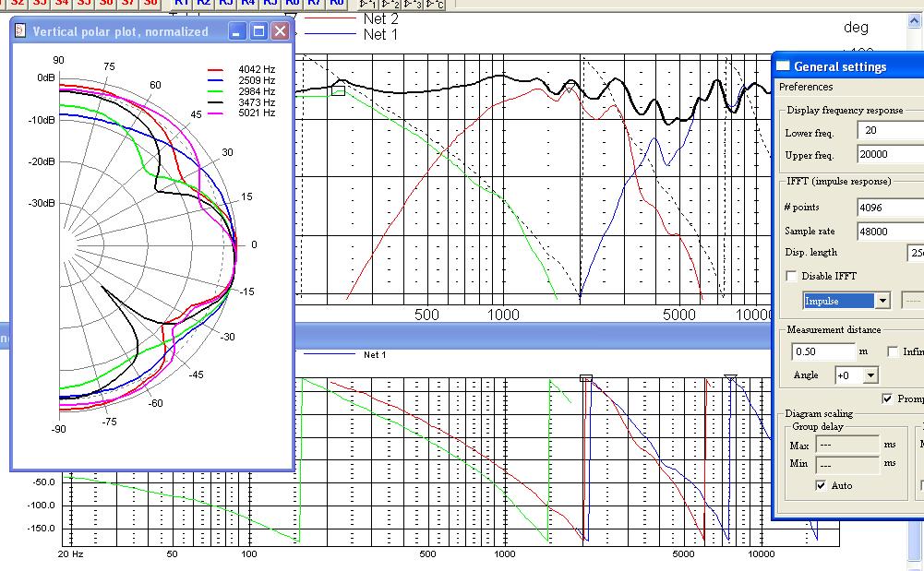Screen dimensions: 924x571
Task: Select the R7 toolbar button
Action: click(x=315, y=3)
